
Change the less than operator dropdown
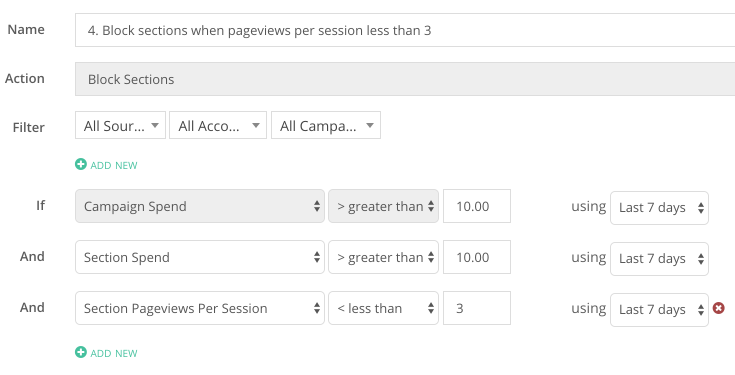pyautogui.click(x=383, y=308)
